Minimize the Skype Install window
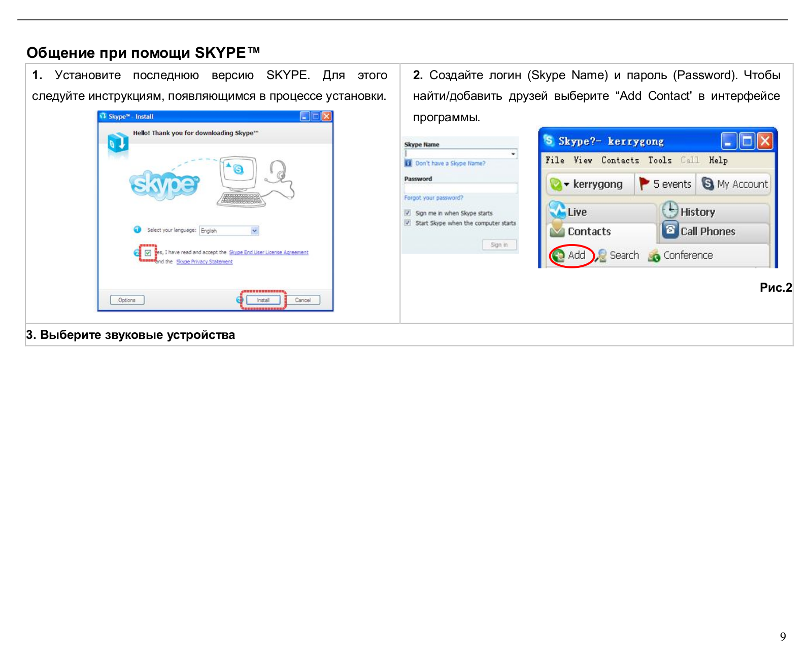 [304, 116]
